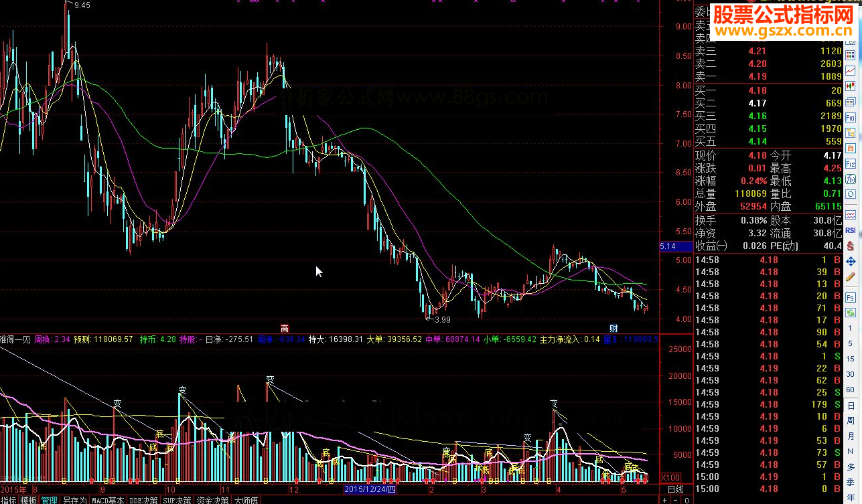The width and height of the screenshot is (862, 504).
Task: Select quarterly period 季
Action: tap(851, 481)
